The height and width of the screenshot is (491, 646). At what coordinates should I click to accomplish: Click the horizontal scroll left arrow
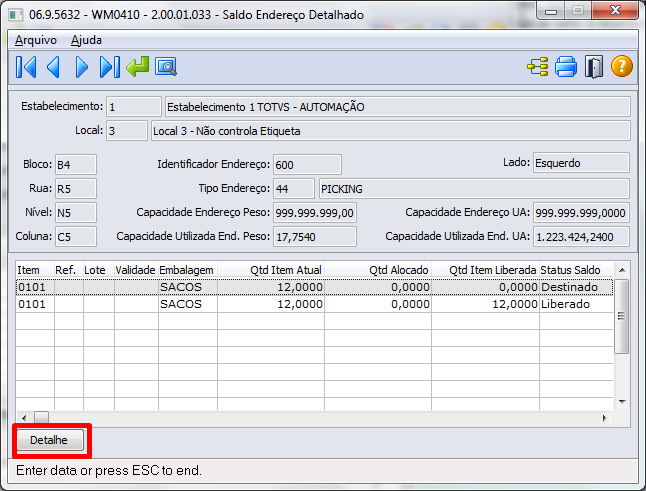[24, 418]
